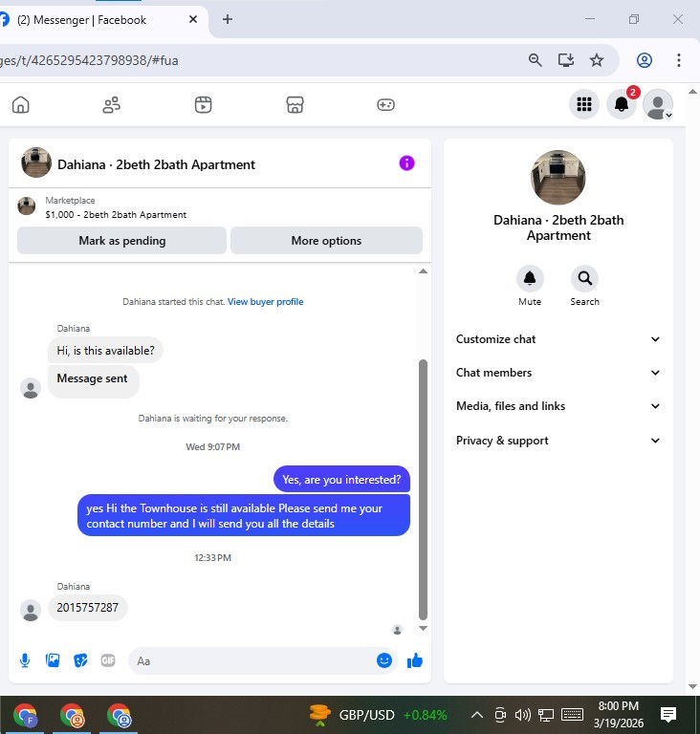Click the chat scroll-down arrow
Viewport: 700px width, 734px height.
pos(423,628)
